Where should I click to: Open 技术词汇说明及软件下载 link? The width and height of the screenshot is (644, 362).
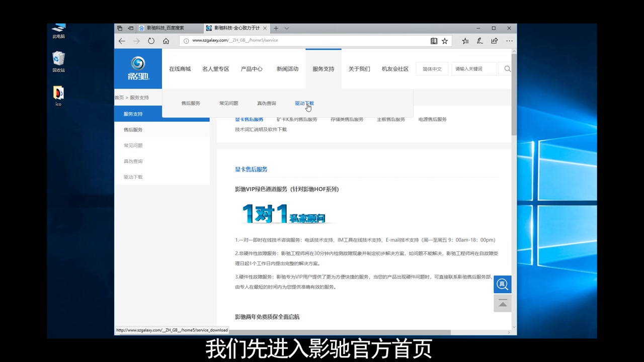(x=261, y=130)
